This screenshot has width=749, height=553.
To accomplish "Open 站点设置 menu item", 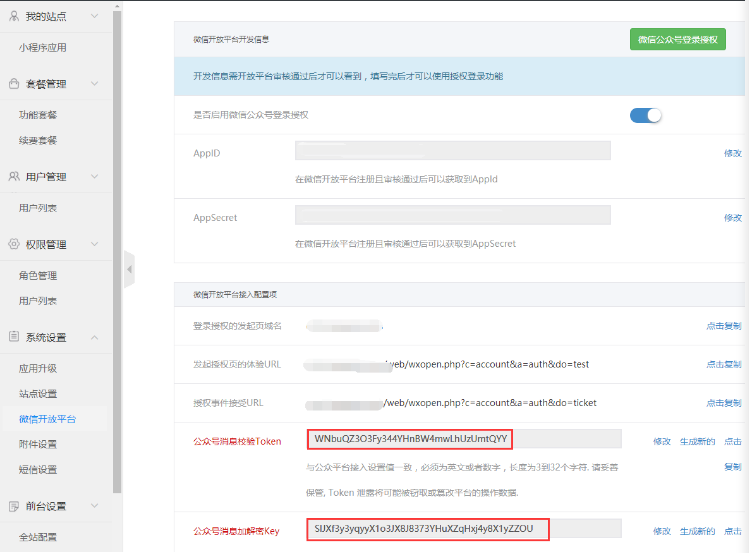I will pyautogui.click(x=38, y=393).
